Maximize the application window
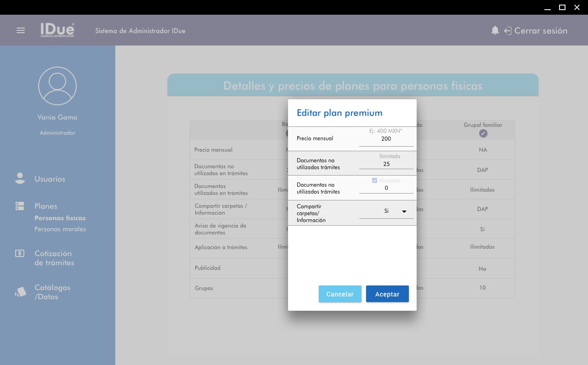588x365 pixels. [562, 7]
